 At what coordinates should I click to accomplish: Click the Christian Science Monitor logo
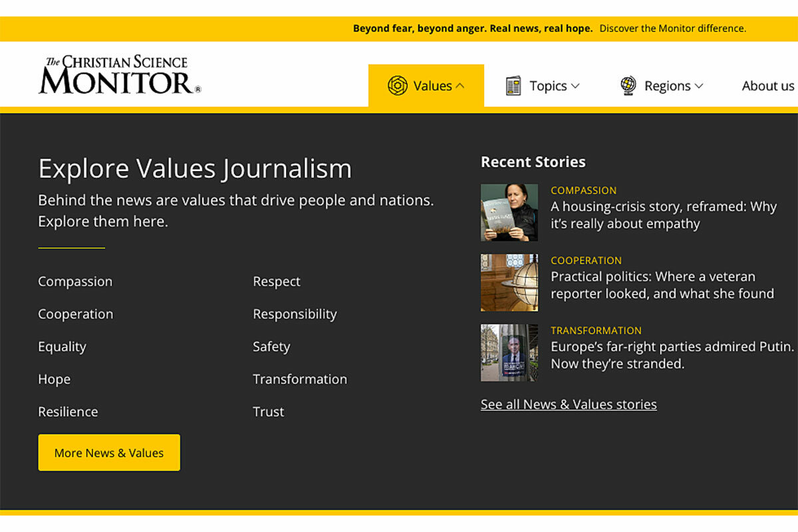coord(120,75)
